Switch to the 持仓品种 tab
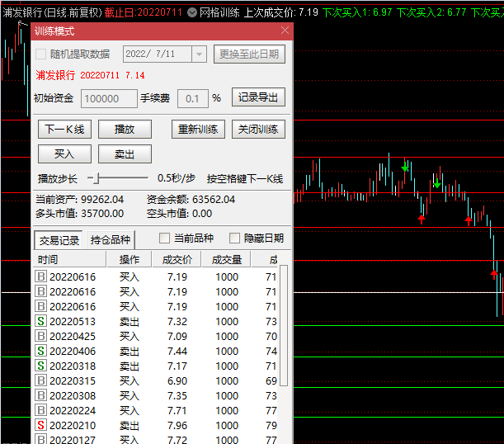The width and height of the screenshot is (504, 444). point(110,240)
